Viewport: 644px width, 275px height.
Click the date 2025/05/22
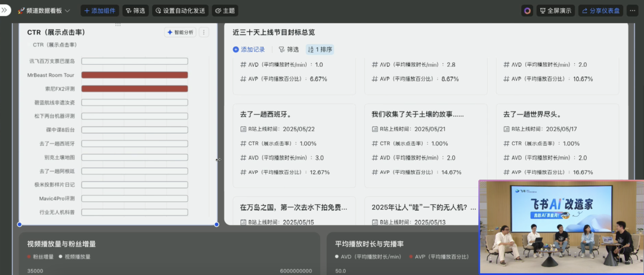pyautogui.click(x=299, y=129)
